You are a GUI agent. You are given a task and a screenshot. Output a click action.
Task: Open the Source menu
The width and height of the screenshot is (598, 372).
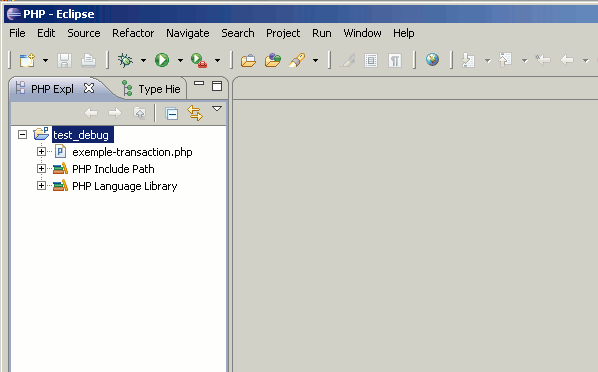tap(84, 33)
